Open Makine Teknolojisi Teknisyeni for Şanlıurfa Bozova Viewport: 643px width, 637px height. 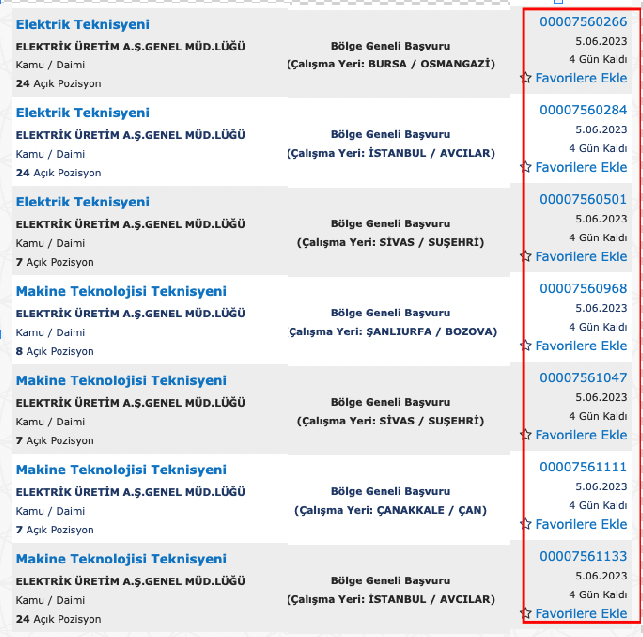121,291
